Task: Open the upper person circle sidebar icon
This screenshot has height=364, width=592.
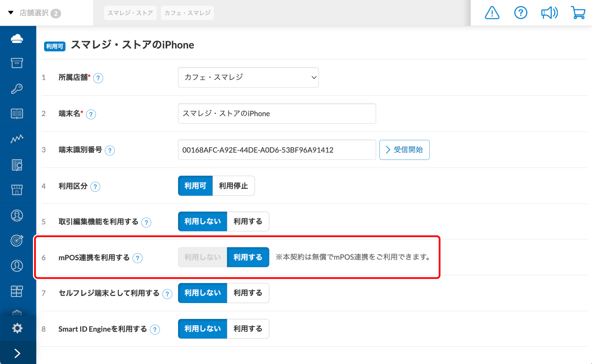Action: click(17, 216)
